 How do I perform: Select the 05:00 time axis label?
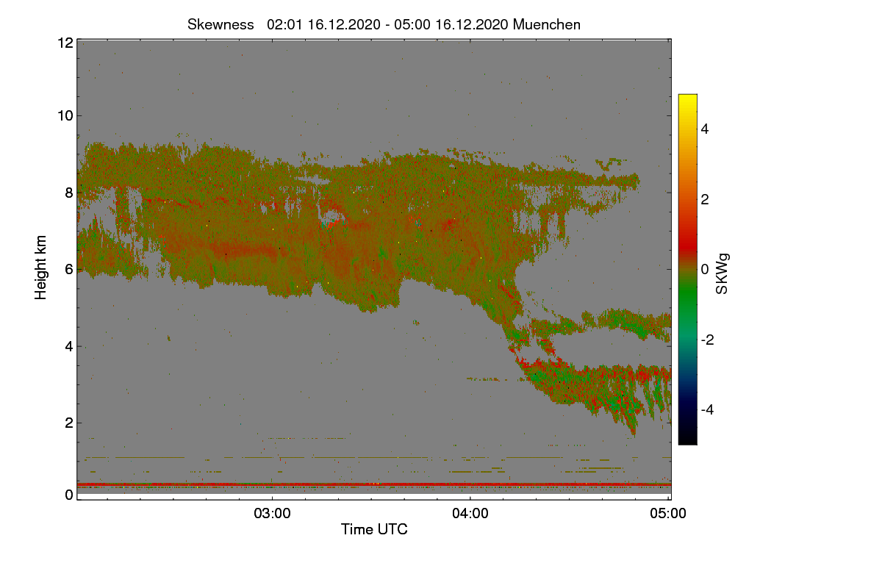[669, 513]
